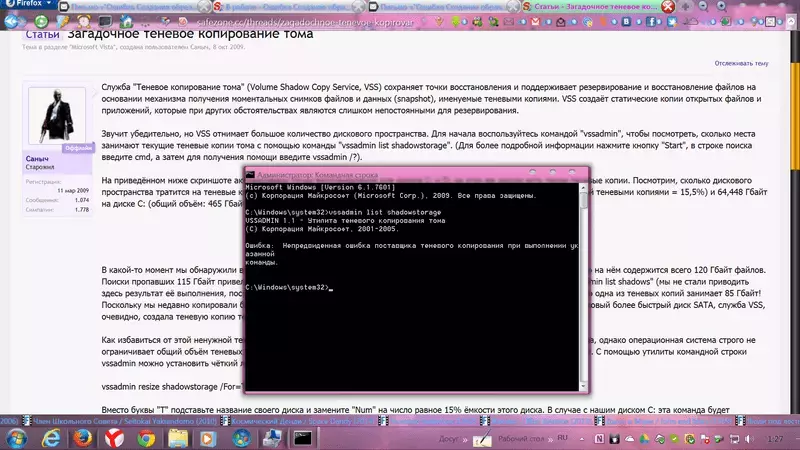Open the VK toolbar icon
Image resolution: width=800 pixels, height=450 pixels.
626,22
